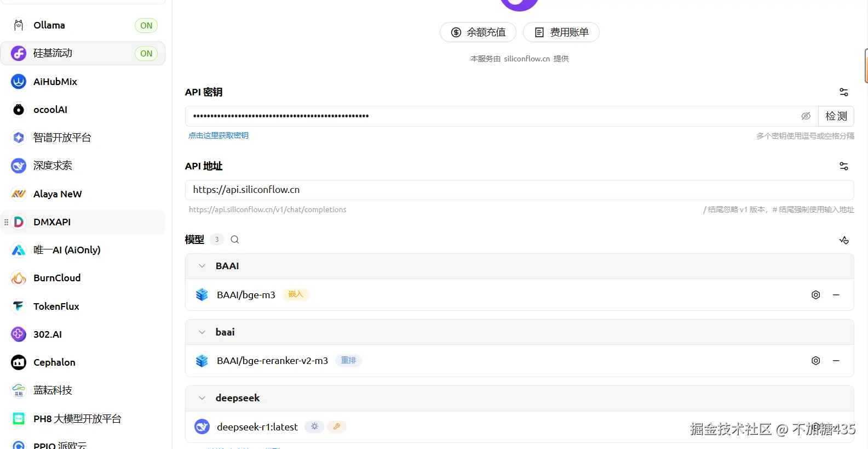Click the DMXAPI D logo icon
Viewport: 868px width, 449px height.
(19, 222)
